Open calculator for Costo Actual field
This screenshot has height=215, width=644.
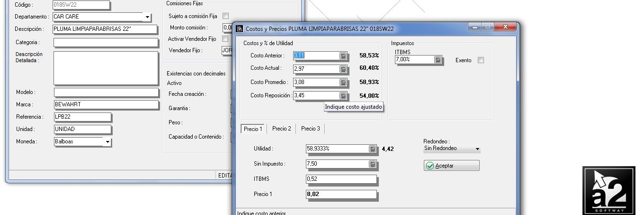pos(343,69)
